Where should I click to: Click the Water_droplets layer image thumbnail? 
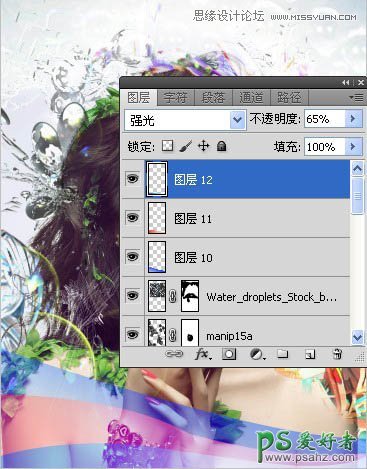point(157,296)
